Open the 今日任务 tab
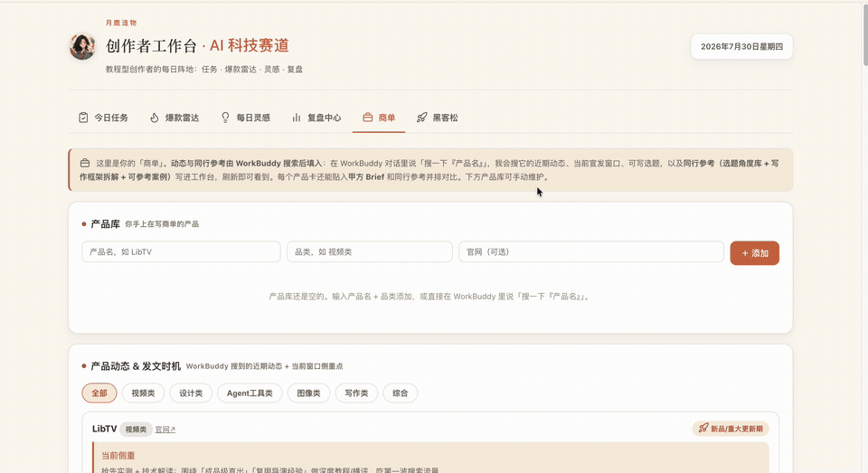Viewport: 868px width, 473px height. click(103, 118)
